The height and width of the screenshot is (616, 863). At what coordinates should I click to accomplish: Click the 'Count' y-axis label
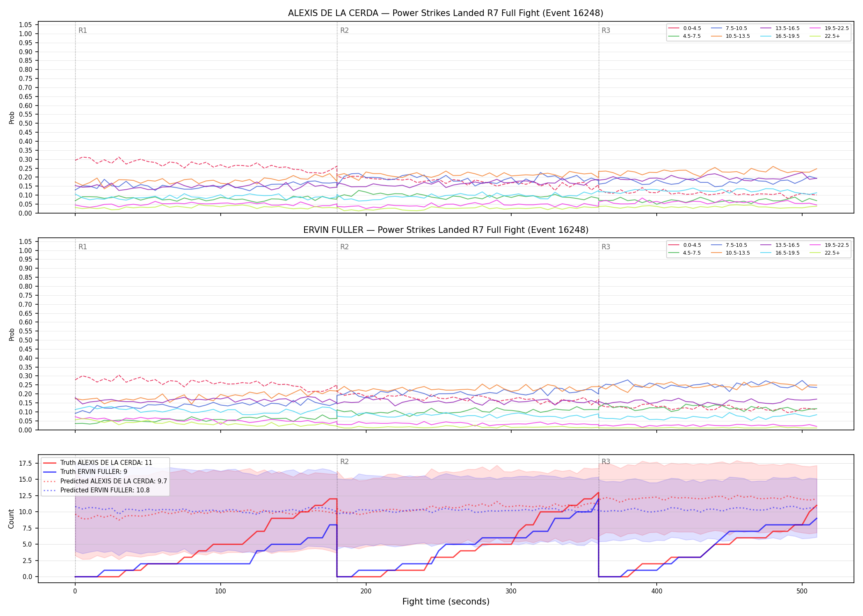coord(11,519)
